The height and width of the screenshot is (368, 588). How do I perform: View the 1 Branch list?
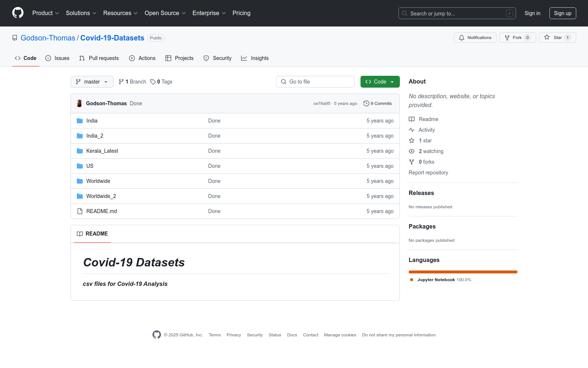(x=132, y=82)
